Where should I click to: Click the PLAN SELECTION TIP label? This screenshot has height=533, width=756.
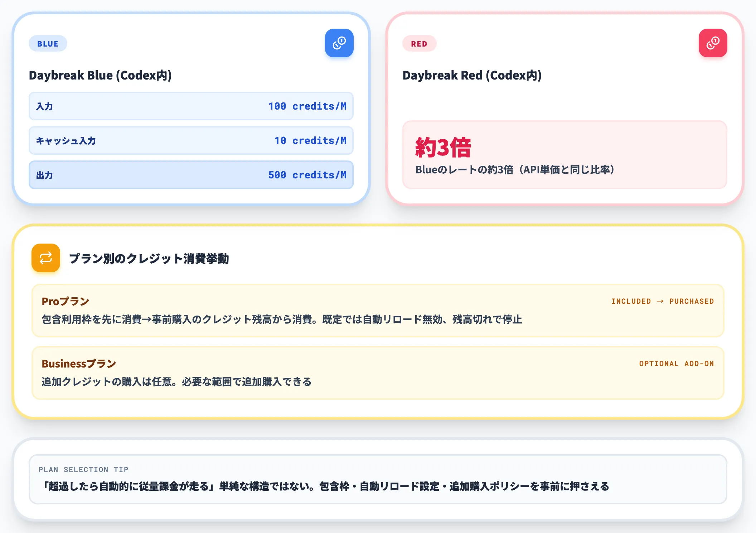83,470
